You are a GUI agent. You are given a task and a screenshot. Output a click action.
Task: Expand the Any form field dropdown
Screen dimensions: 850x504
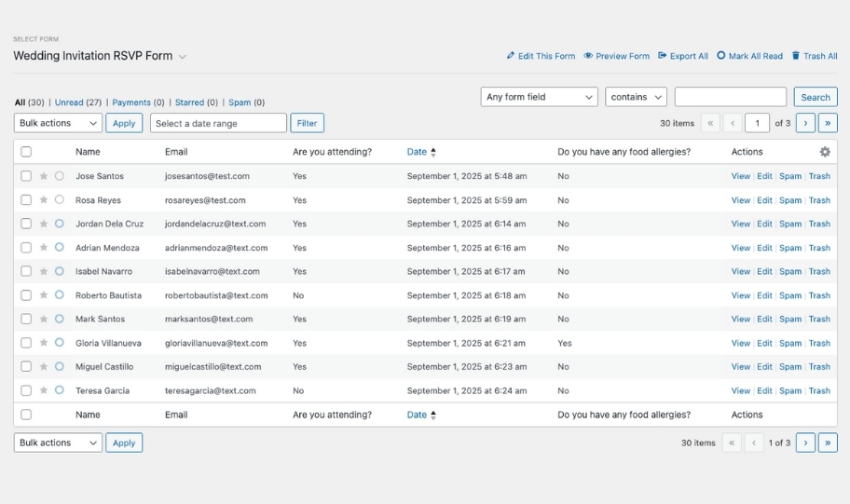coord(539,97)
